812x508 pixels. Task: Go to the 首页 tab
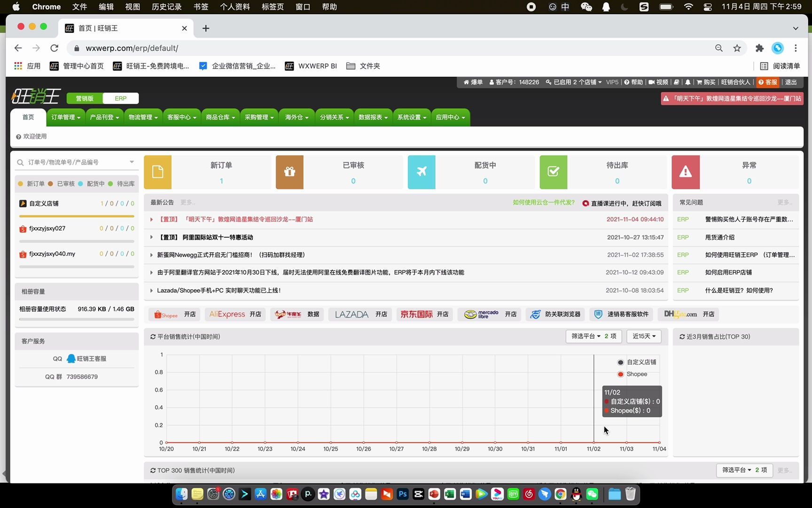tap(28, 117)
